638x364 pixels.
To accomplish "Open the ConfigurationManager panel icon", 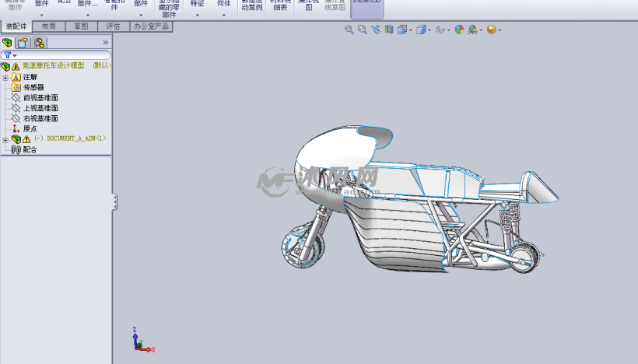I will click(37, 43).
